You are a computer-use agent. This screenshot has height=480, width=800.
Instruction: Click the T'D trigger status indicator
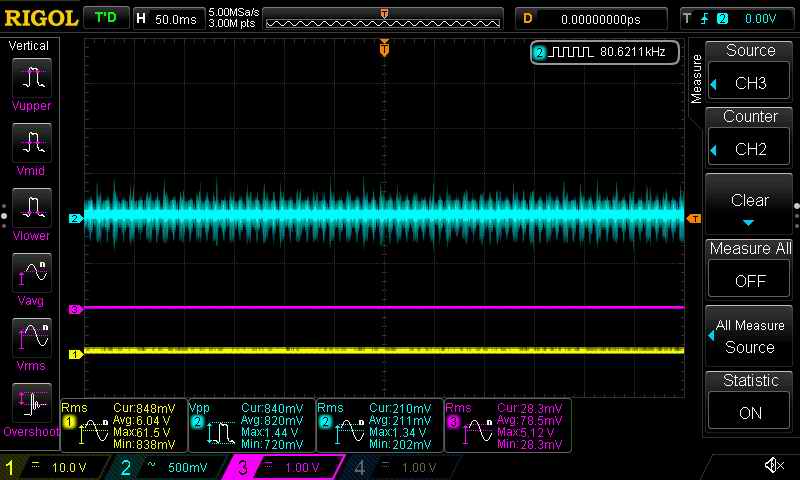coord(106,18)
